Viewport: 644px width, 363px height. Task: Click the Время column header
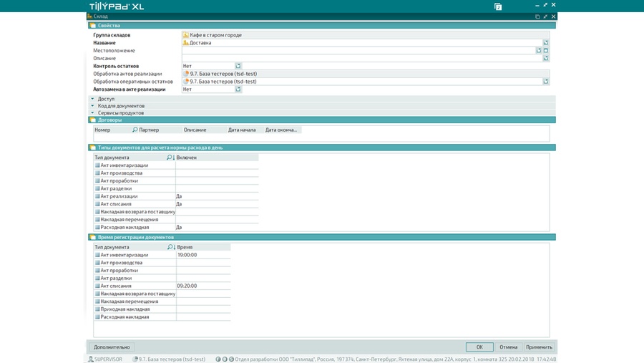coord(203,247)
